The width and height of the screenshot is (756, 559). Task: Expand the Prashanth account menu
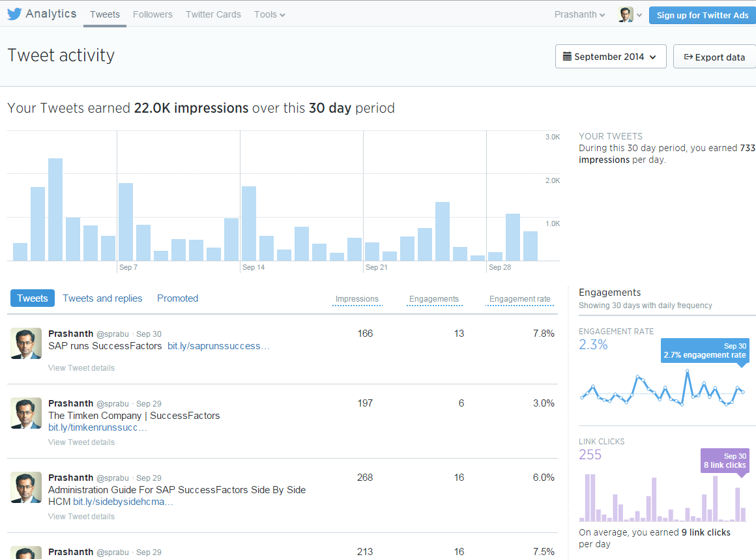pyautogui.click(x=579, y=14)
